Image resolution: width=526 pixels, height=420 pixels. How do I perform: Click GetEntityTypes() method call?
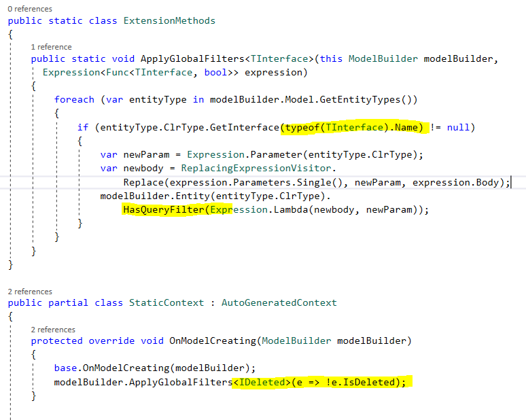pyautogui.click(x=365, y=100)
